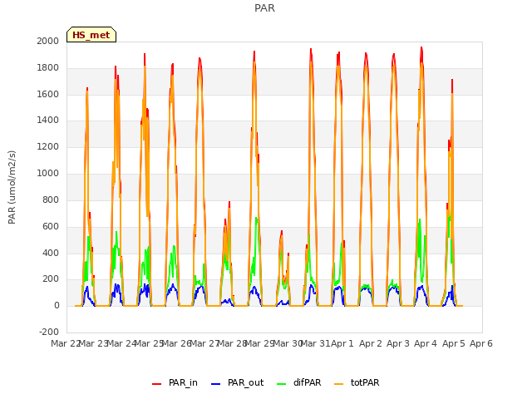
Task: Click the Apr 2 x-axis label
Action: tap(371, 343)
